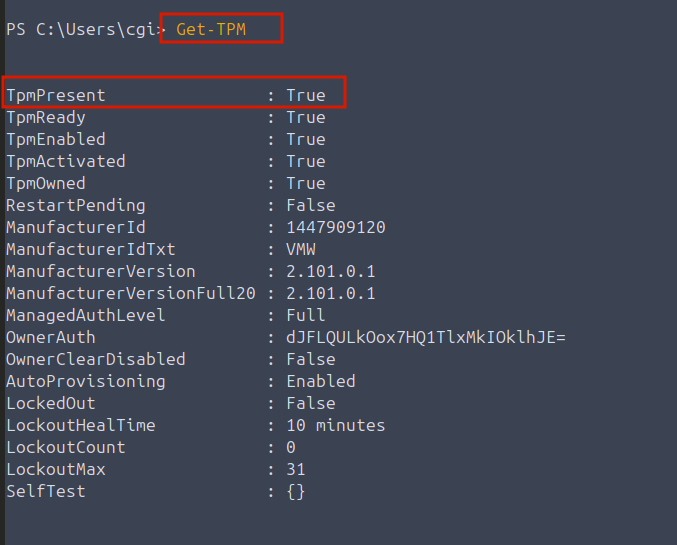Click the True value next to TpmActivated
This screenshot has height=545, width=677.
click(305, 161)
